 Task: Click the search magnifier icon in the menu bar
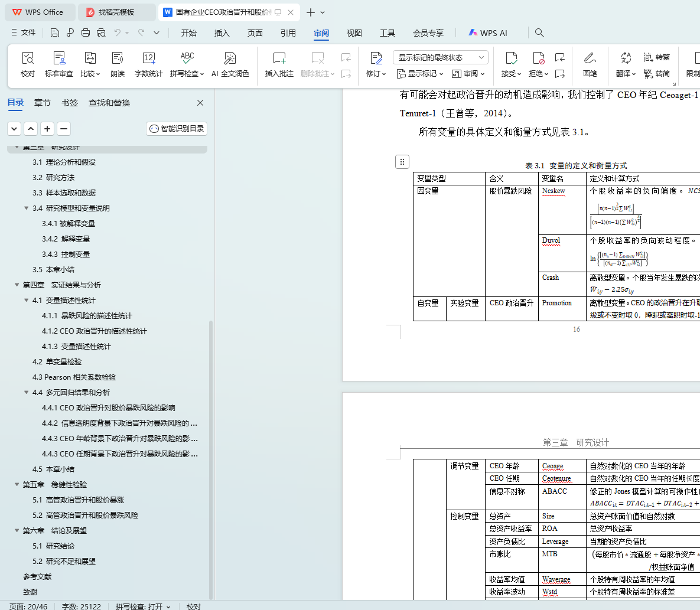(x=539, y=32)
